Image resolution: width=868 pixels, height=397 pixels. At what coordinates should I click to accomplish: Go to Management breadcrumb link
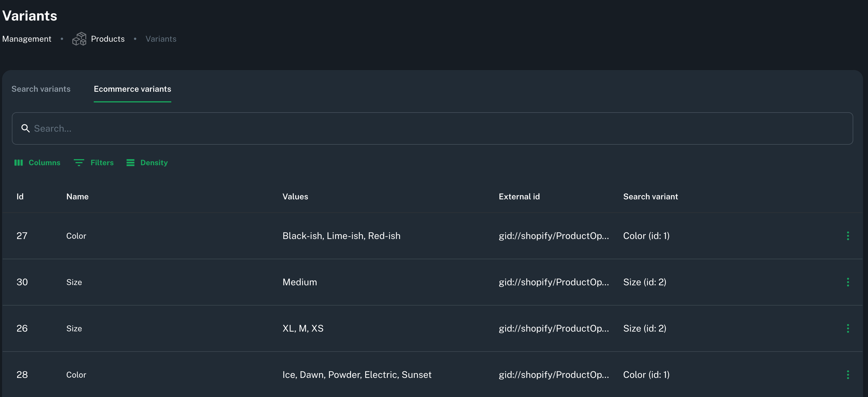tap(27, 39)
